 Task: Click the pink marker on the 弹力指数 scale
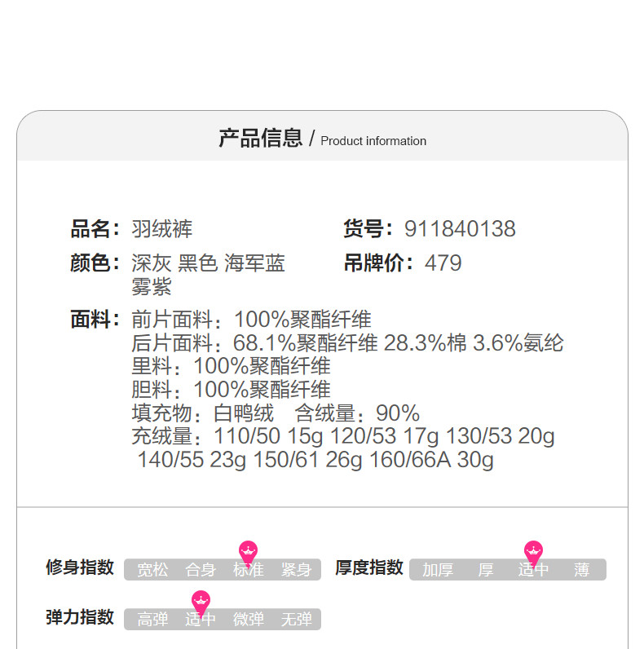coord(201,602)
